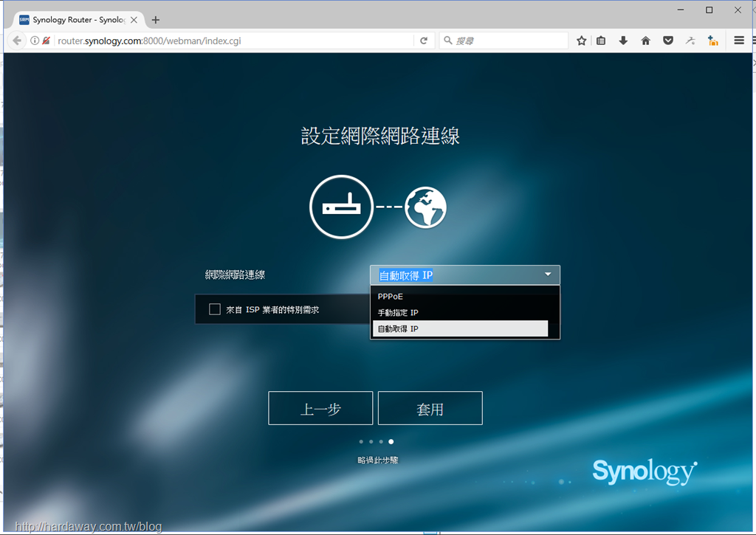This screenshot has height=535, width=756.
Task: Focus the address bar URL field
Action: (x=234, y=41)
